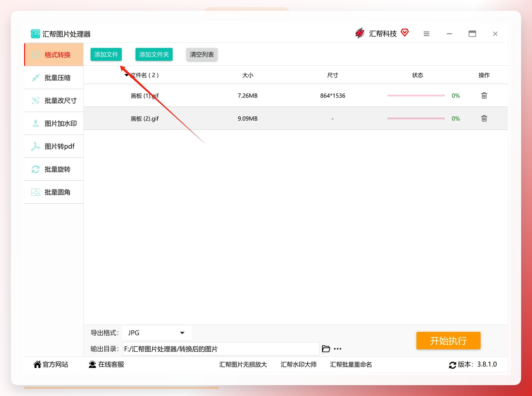Open the three-dots output directory options
The width and height of the screenshot is (532, 396).
pos(338,349)
